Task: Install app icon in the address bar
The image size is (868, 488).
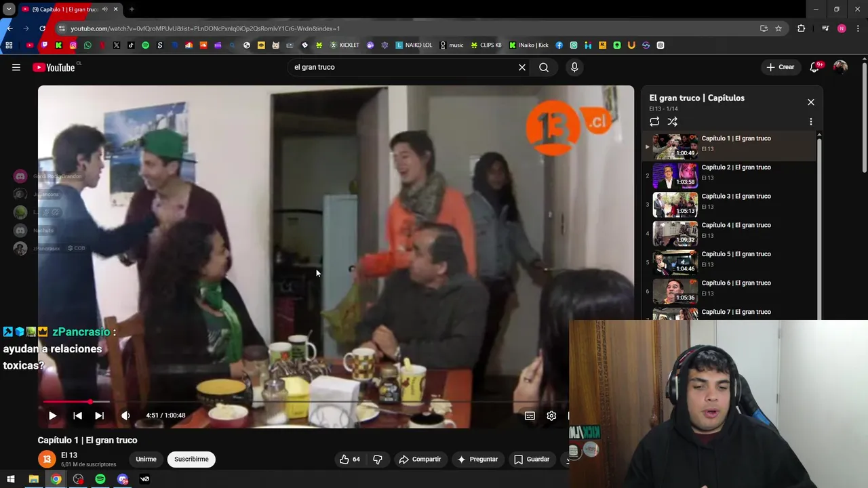Action: [764, 28]
